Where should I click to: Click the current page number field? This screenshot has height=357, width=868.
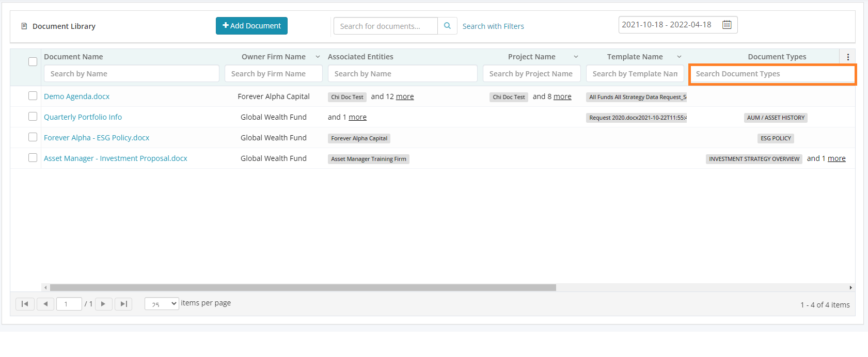[69, 304]
